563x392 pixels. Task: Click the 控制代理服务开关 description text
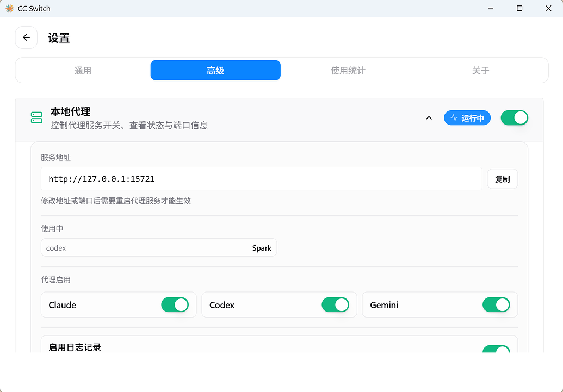click(129, 125)
